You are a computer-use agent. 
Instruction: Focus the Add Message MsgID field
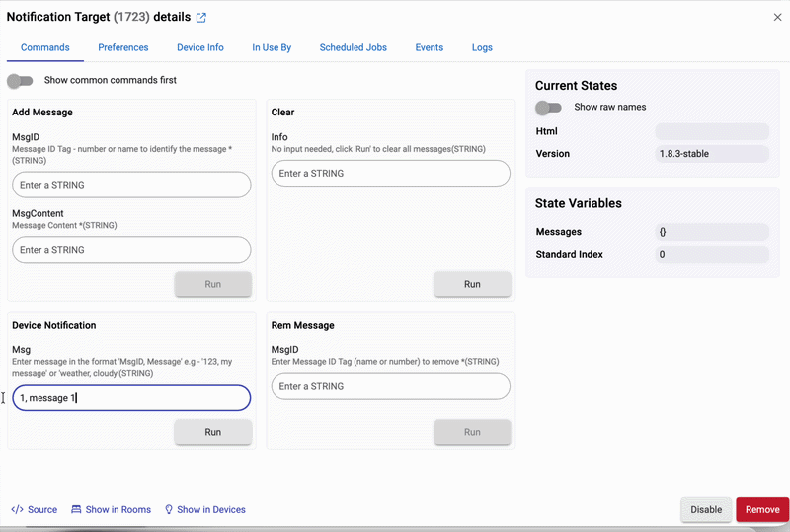[131, 185]
